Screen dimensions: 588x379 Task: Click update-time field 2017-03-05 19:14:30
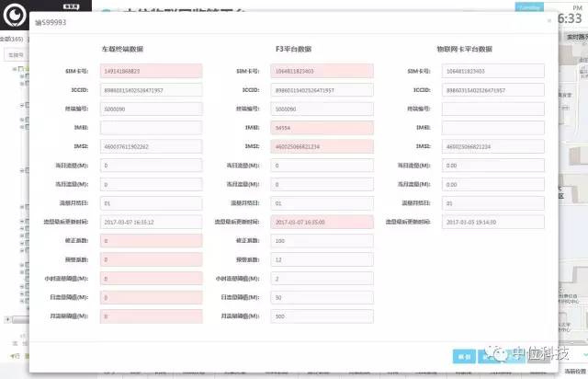click(493, 222)
